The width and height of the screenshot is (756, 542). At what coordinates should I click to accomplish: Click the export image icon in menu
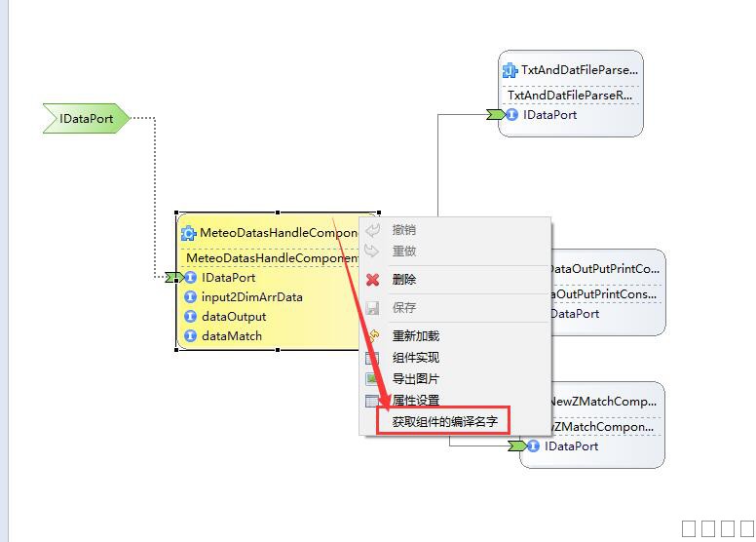tap(372, 379)
